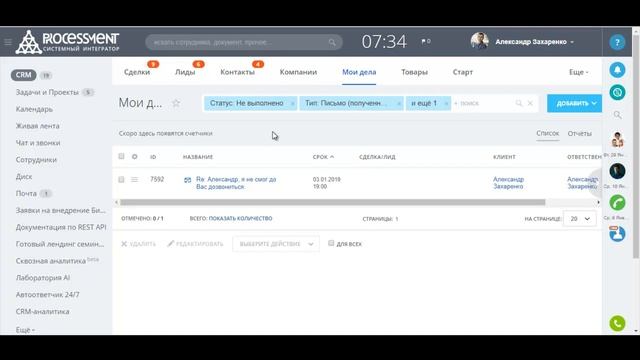Toggle select-all checkbox in table header
The height and width of the screenshot is (360, 640).
(x=121, y=156)
